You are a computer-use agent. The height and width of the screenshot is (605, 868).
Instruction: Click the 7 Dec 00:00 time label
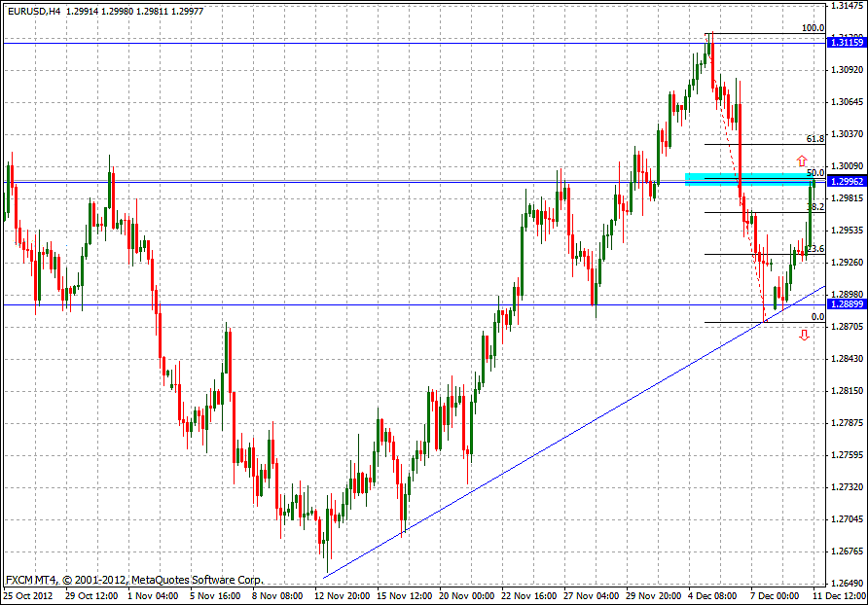(x=776, y=594)
